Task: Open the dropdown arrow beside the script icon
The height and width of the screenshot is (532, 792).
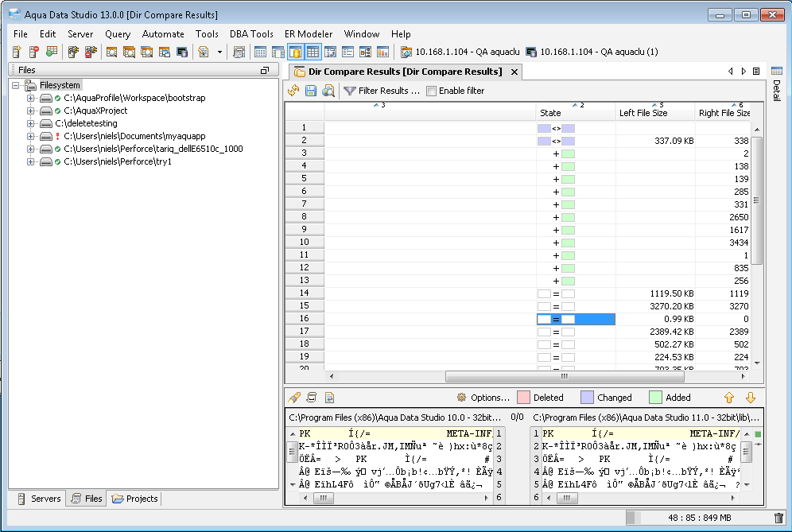Action: [219, 52]
